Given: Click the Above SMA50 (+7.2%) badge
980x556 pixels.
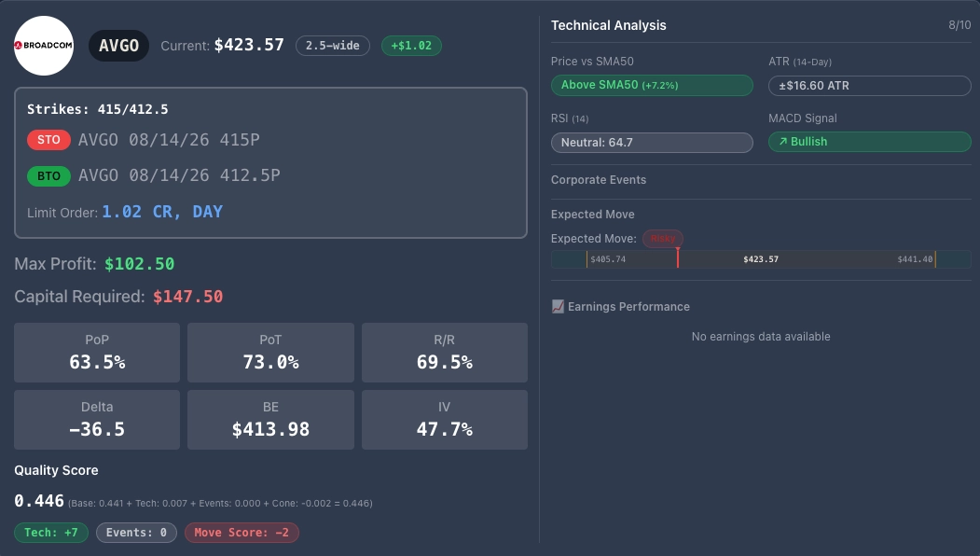Looking at the screenshot, I should pyautogui.click(x=652, y=85).
